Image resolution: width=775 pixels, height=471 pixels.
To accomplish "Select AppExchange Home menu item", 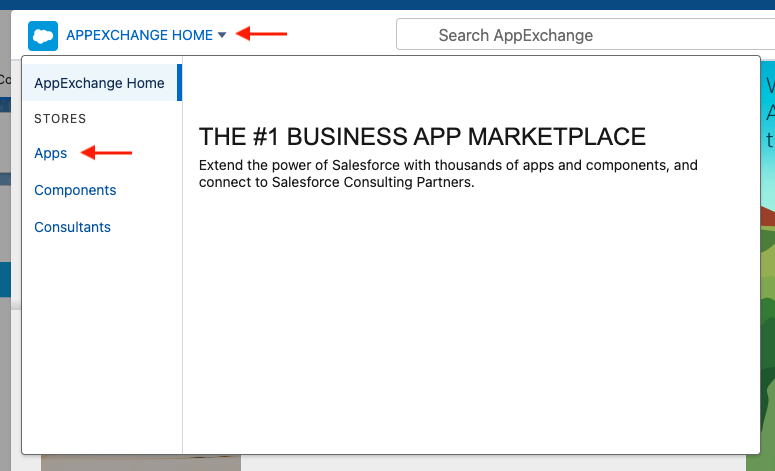I will [102, 83].
